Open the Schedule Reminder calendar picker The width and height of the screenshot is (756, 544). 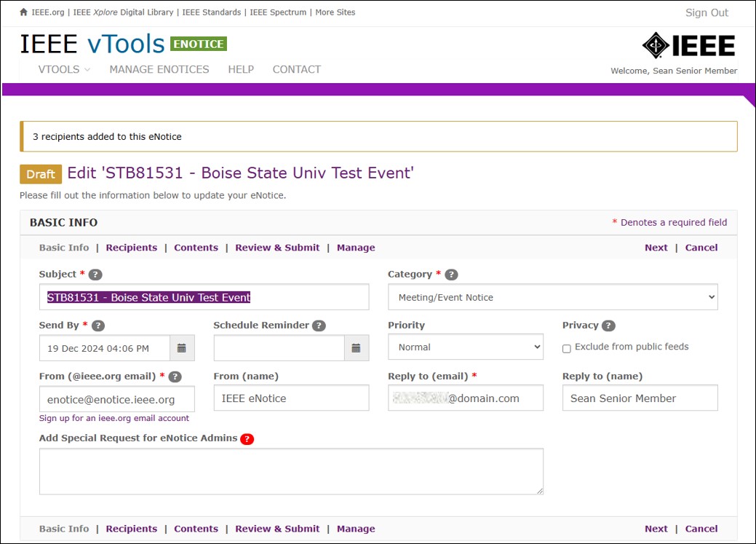(x=357, y=348)
